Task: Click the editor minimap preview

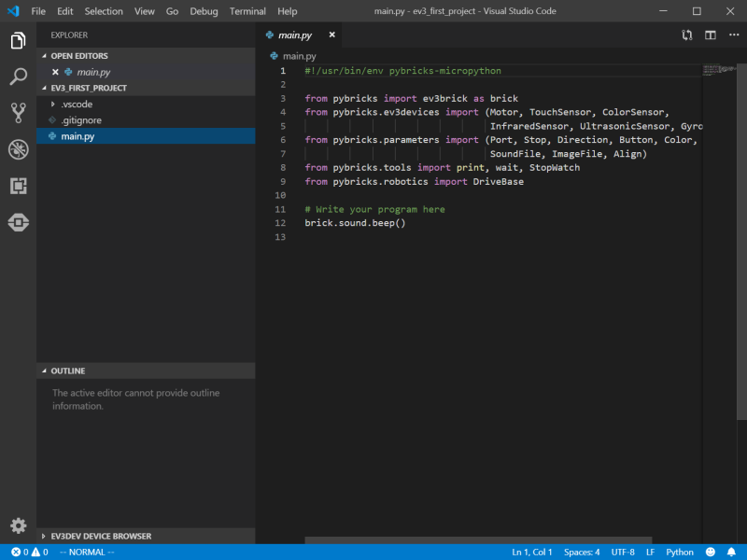Action: click(719, 71)
